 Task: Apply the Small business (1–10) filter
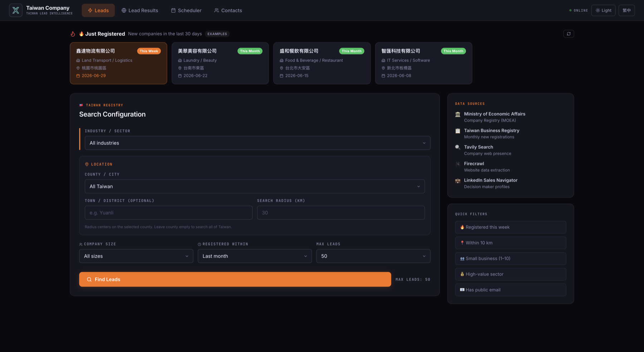tap(511, 259)
